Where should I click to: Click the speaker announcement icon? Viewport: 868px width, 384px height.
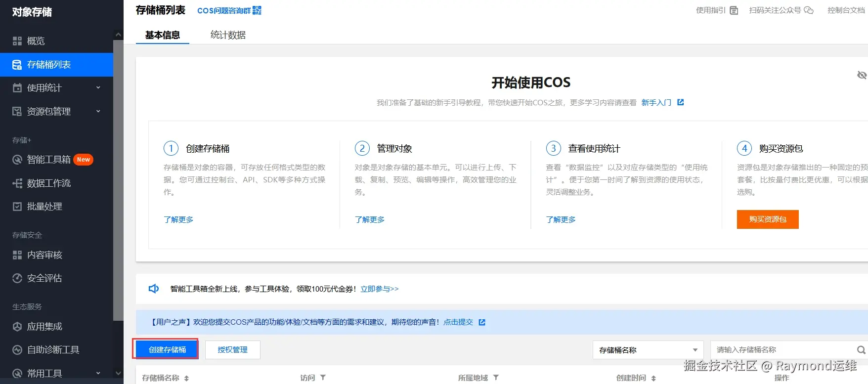pyautogui.click(x=154, y=289)
